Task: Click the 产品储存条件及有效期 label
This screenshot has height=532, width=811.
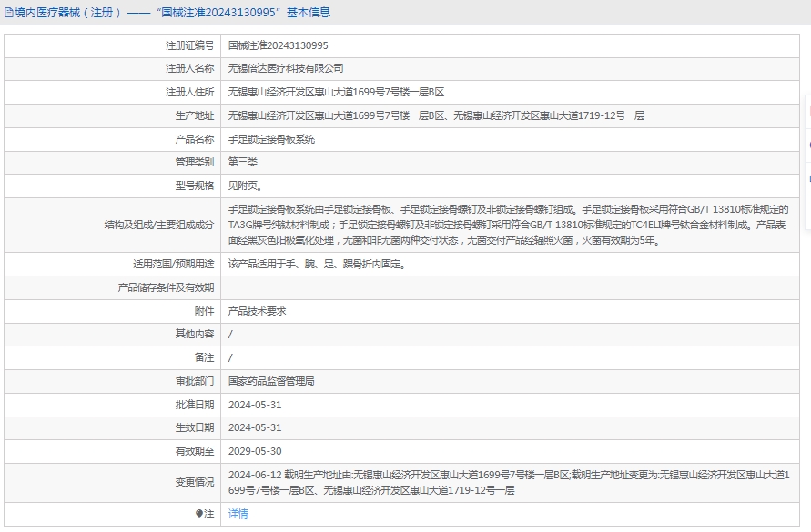Action: pyautogui.click(x=166, y=287)
